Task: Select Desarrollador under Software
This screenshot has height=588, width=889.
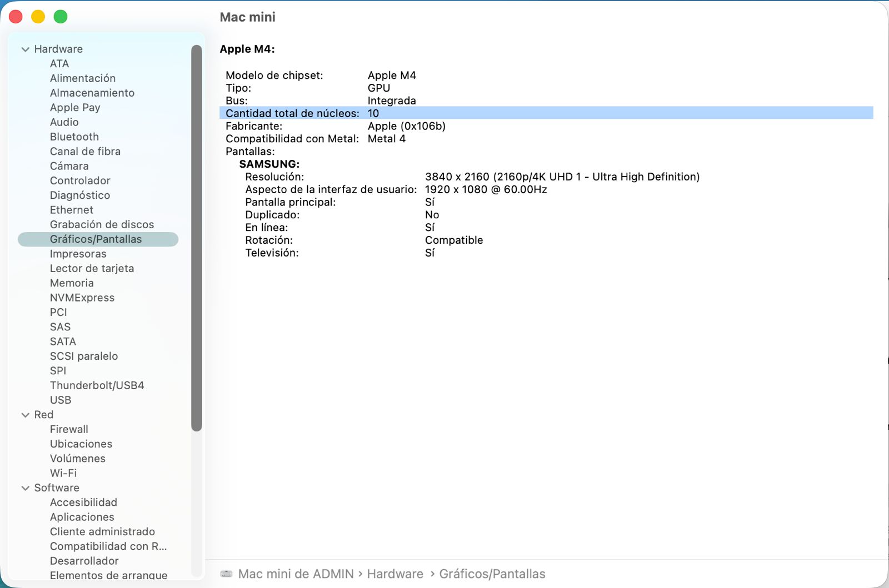Action: [x=84, y=561]
